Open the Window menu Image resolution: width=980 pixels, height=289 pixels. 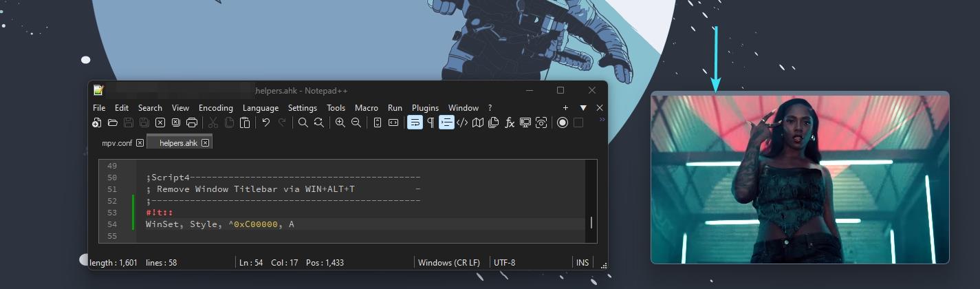(x=464, y=108)
